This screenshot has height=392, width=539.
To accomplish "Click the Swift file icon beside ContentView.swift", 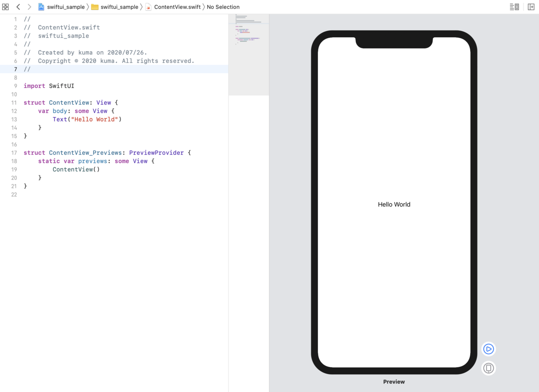I will [x=148, y=7].
